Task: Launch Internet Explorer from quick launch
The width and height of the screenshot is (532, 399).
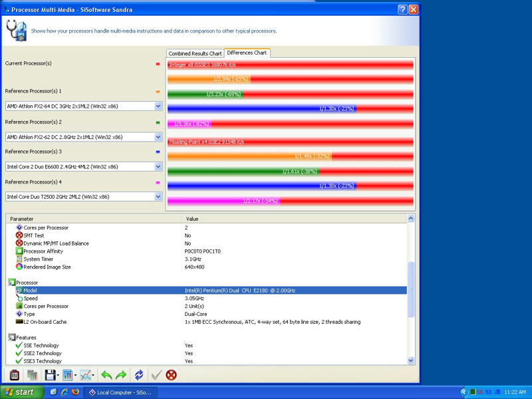Action: [65, 392]
